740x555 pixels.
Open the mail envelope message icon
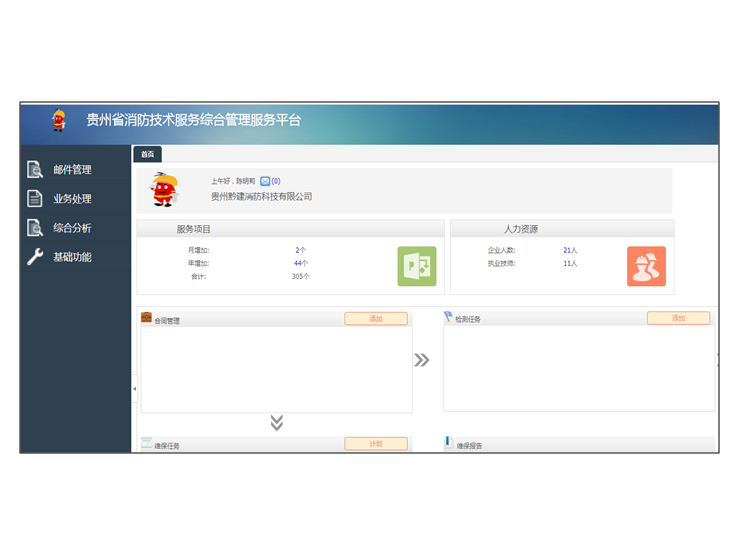(265, 182)
